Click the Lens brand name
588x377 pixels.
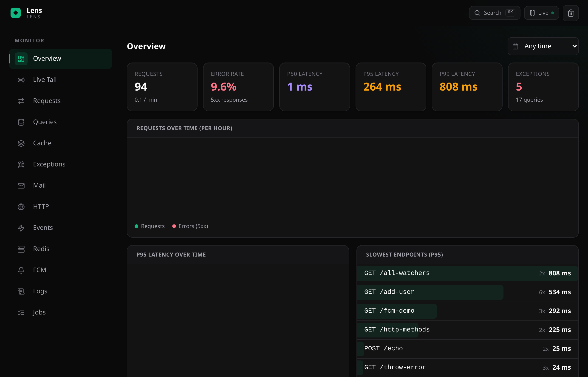point(34,11)
